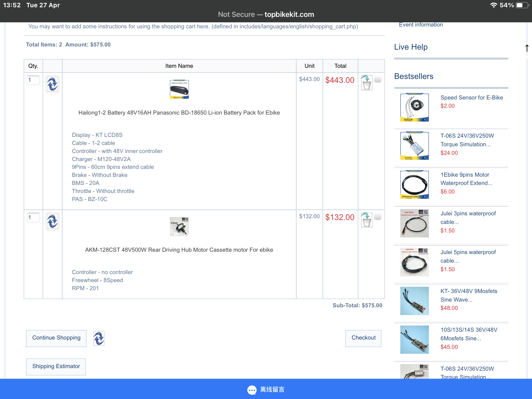The width and height of the screenshot is (532, 399).
Task: Check delete checkbox for Hailong battery row
Action: (378, 79)
